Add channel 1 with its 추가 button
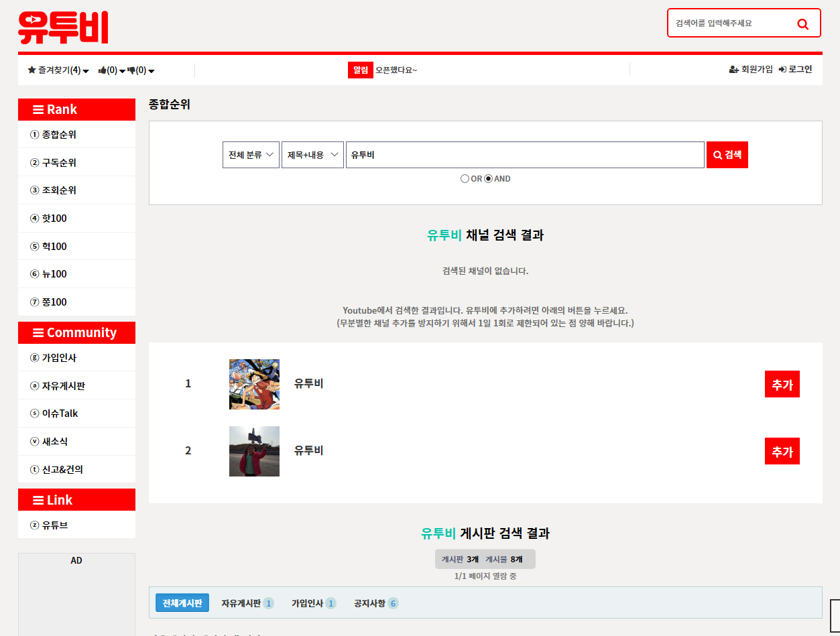Image resolution: width=840 pixels, height=636 pixels. tap(782, 385)
